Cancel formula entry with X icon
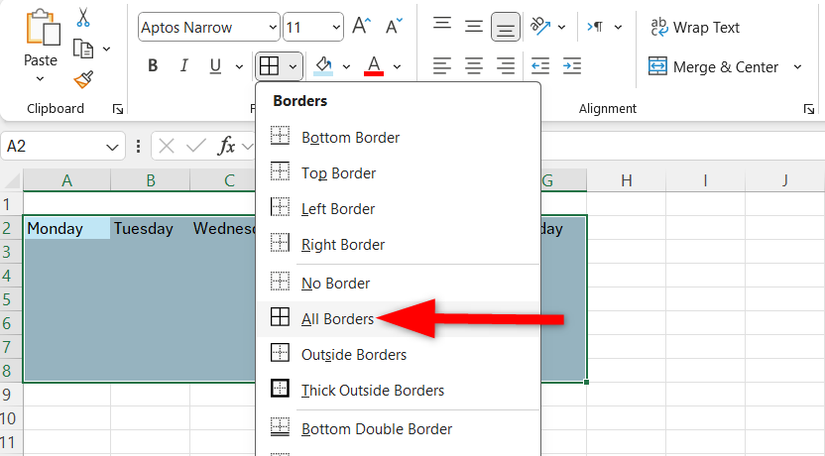Image resolution: width=825 pixels, height=456 pixels. (166, 146)
